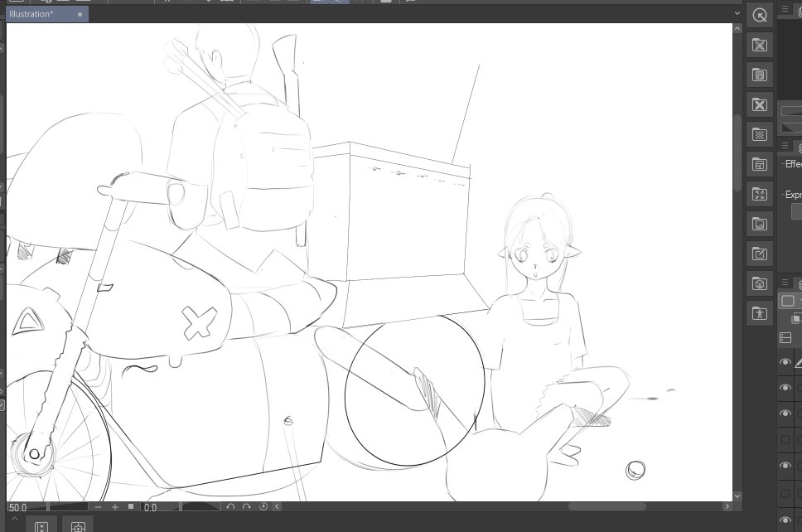The height and width of the screenshot is (532, 802).
Task: Close the Illustration* tab via its dot
Action: (80, 14)
